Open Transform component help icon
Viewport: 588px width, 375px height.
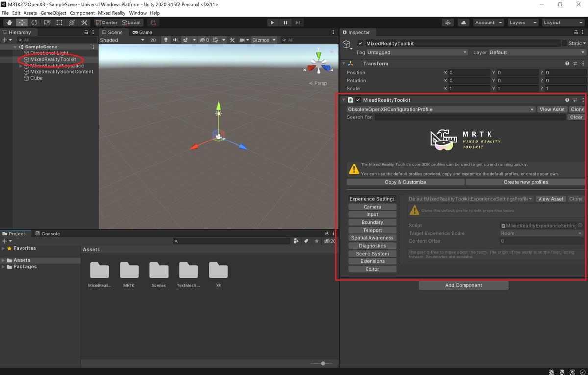pyautogui.click(x=567, y=63)
